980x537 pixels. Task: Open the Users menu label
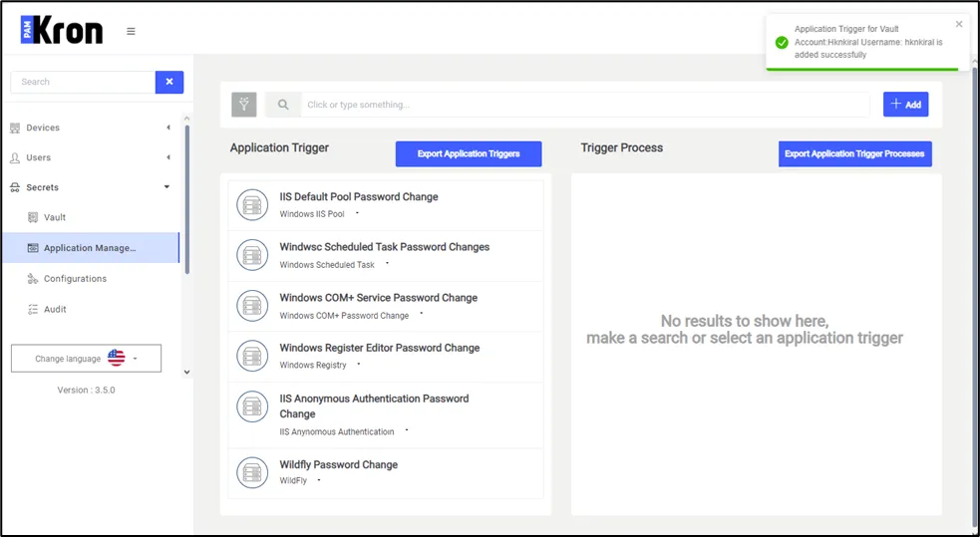coord(39,157)
